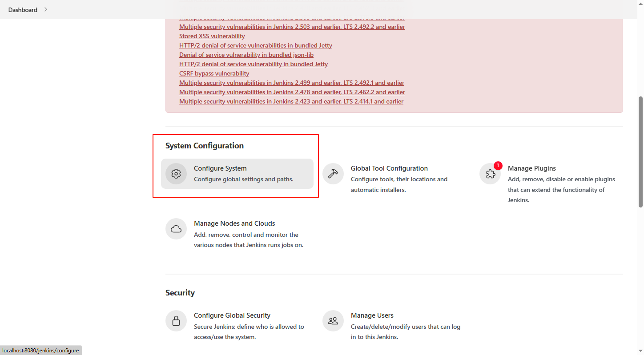The height and width of the screenshot is (355, 644).
Task: Click the Global Tool Configuration hammer icon
Action: coord(333,174)
